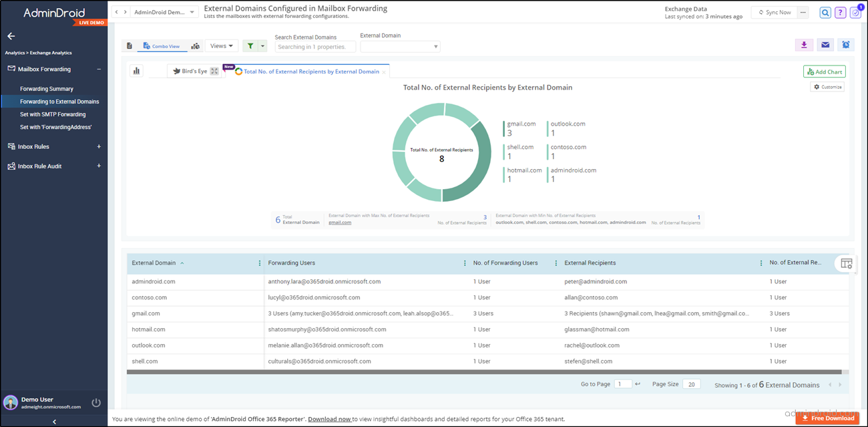The width and height of the screenshot is (868, 427).
Task: Click the column chooser table icon
Action: (x=846, y=264)
